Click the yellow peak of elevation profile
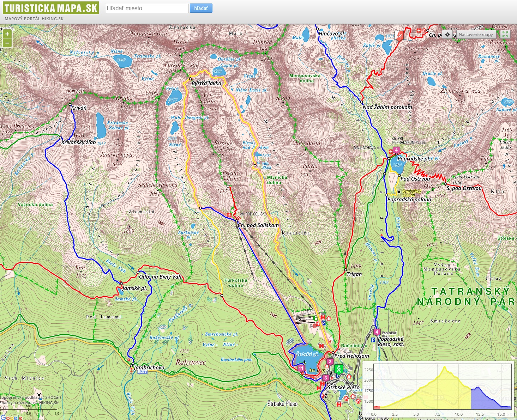This screenshot has width=517, height=420. [x=445, y=368]
